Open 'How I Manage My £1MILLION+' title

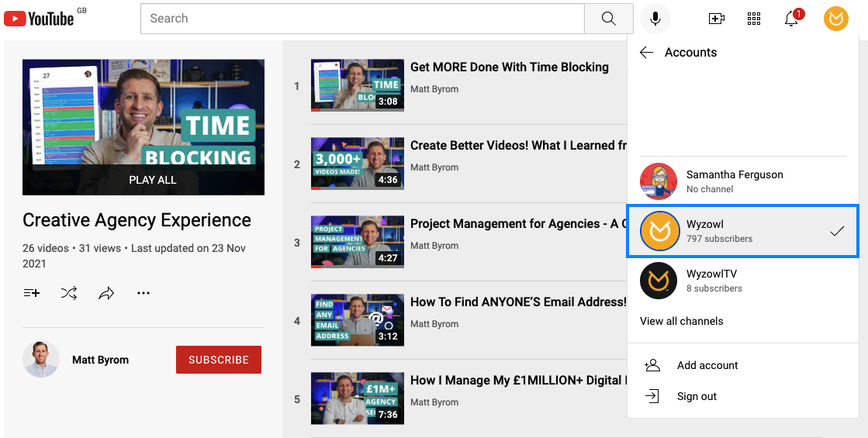click(x=519, y=380)
